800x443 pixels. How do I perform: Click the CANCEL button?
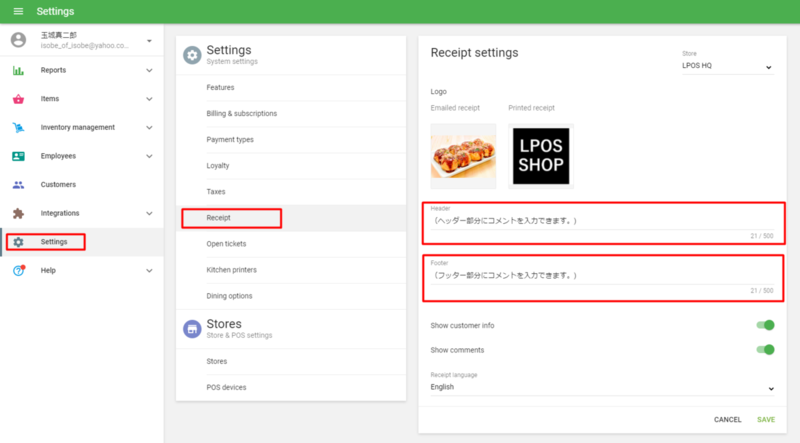[727, 419]
